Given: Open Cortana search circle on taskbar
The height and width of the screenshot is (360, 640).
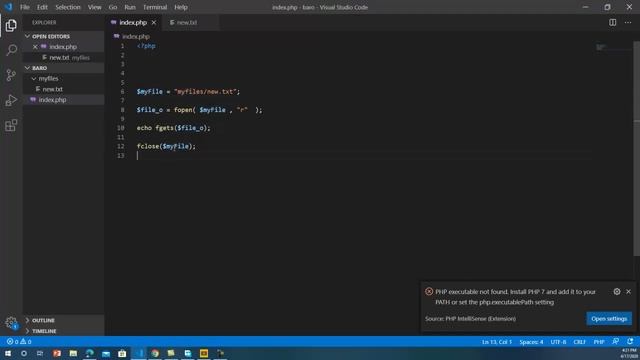Looking at the screenshot, I should (x=24, y=353).
